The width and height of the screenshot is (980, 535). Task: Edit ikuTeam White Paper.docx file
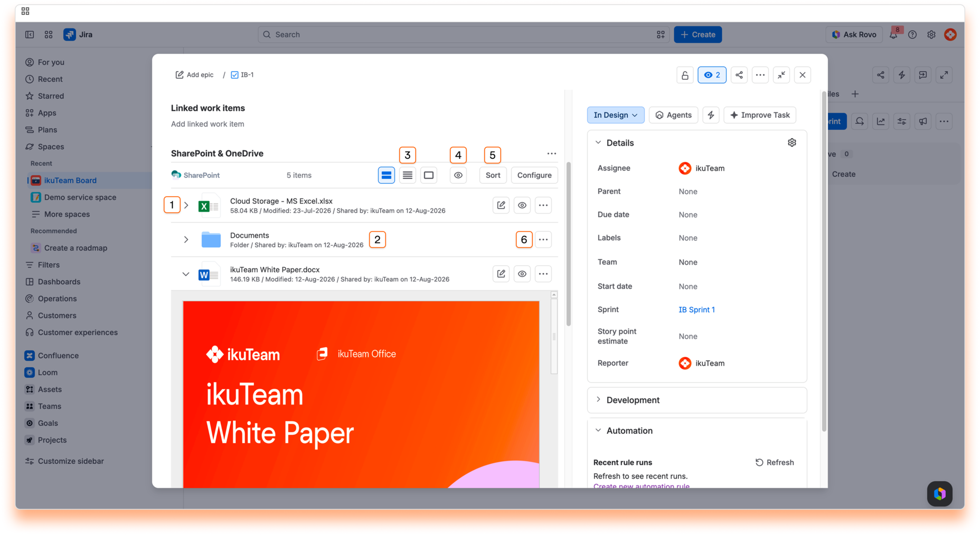coord(501,274)
